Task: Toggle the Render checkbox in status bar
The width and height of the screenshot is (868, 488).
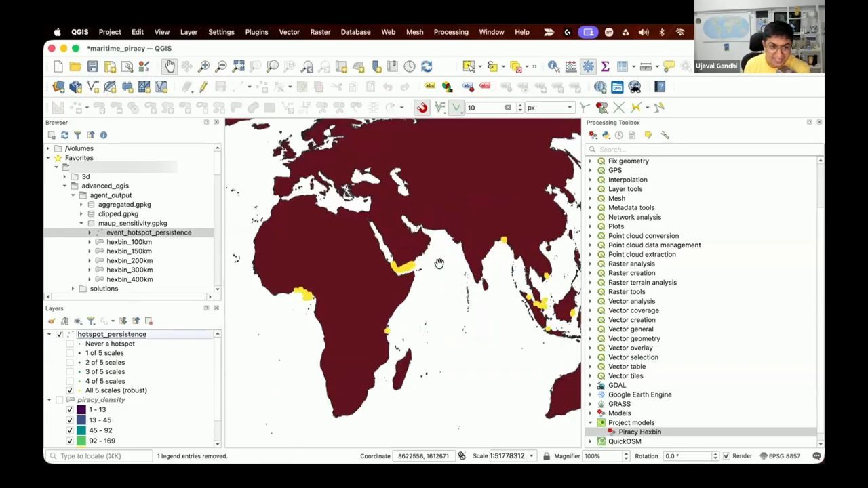Action: (726, 456)
